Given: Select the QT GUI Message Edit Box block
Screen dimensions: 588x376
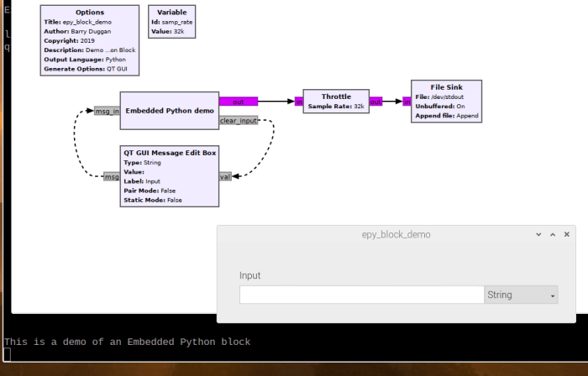Looking at the screenshot, I should [x=169, y=176].
